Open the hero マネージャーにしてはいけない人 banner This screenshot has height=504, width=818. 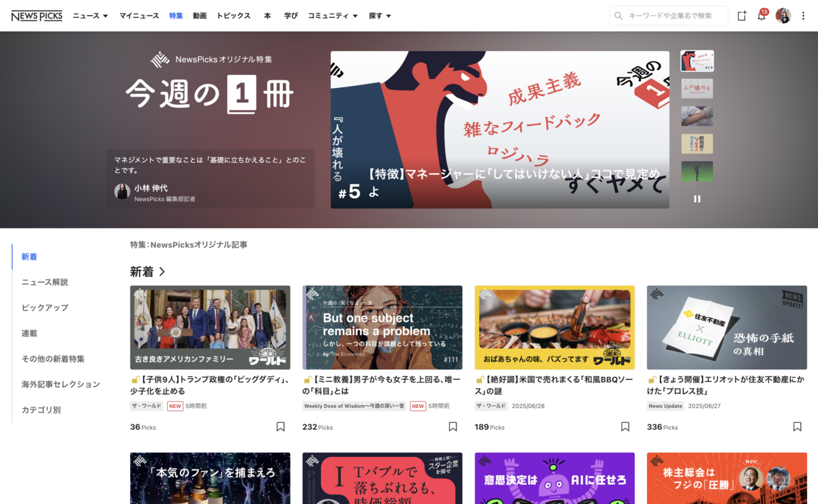(500, 129)
